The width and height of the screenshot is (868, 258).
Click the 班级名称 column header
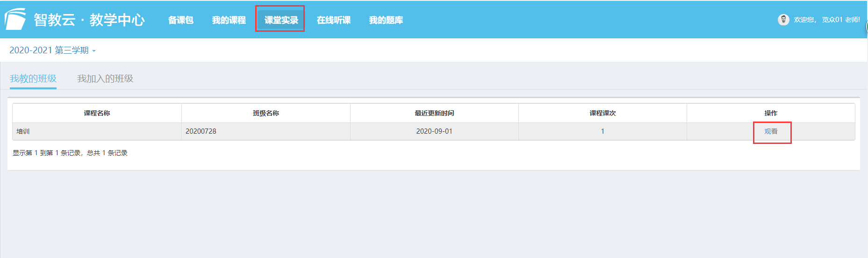click(266, 113)
